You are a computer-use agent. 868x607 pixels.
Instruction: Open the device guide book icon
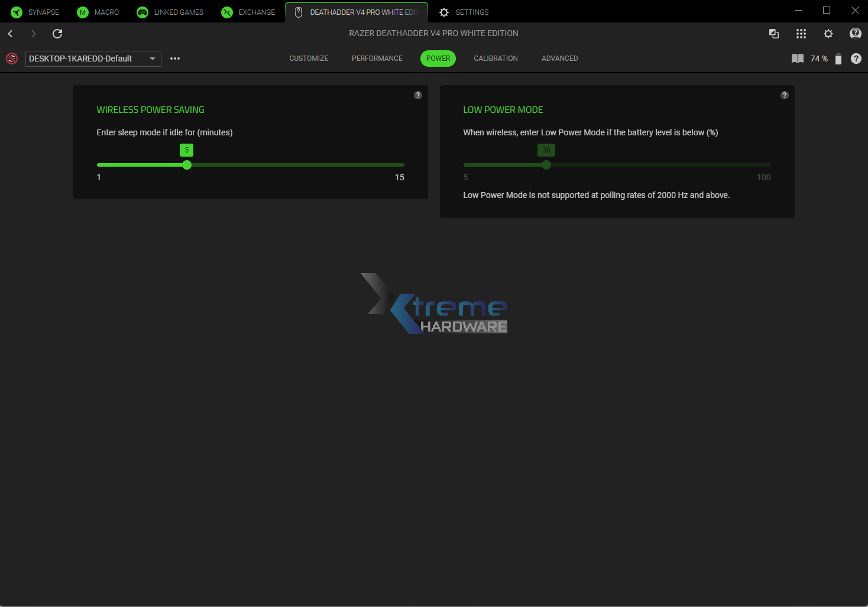tap(797, 59)
